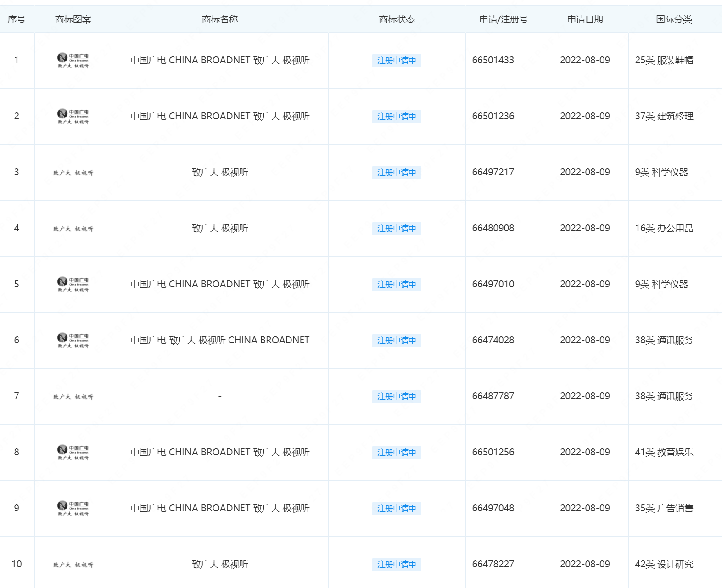Click 注册申请中 status for 66497010
This screenshot has height=588, width=722.
pos(397,285)
